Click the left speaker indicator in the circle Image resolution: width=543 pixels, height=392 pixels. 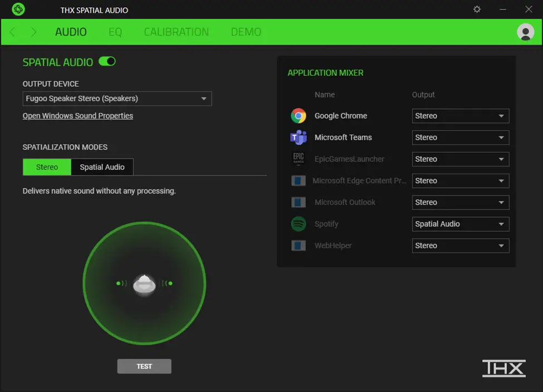click(121, 283)
